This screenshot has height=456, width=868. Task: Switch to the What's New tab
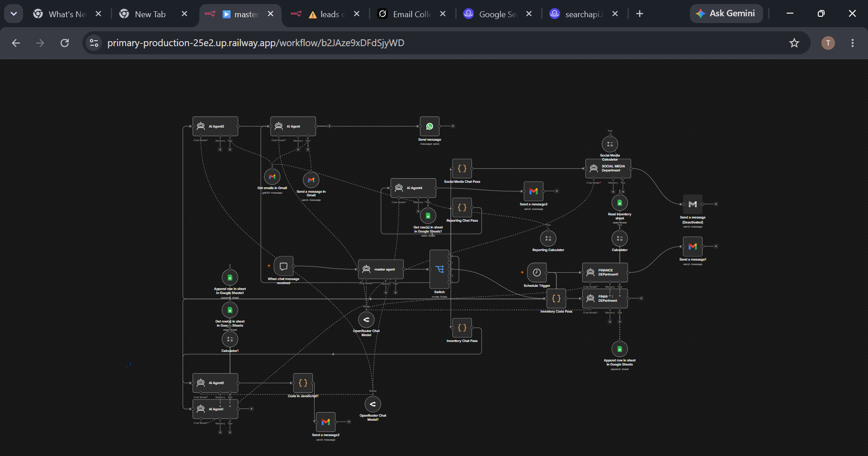(x=67, y=14)
